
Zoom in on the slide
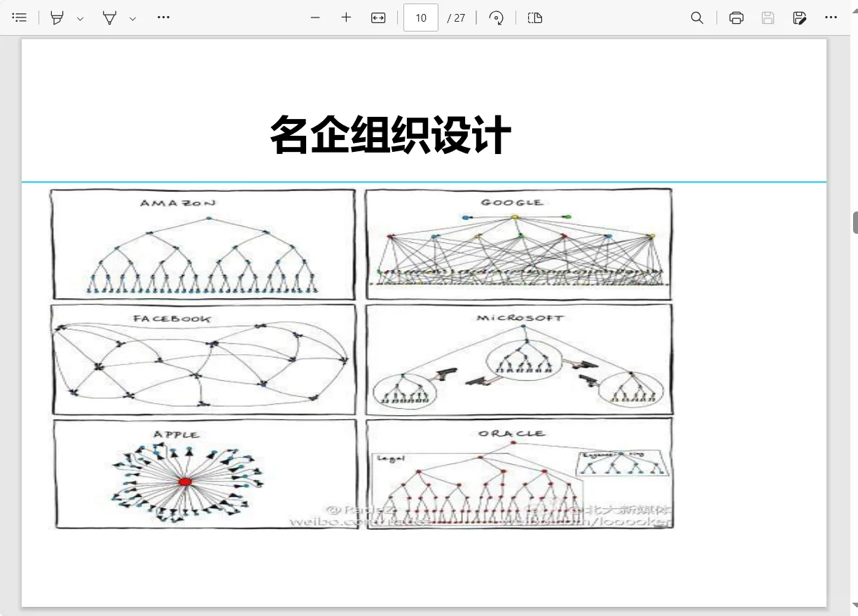[346, 17]
